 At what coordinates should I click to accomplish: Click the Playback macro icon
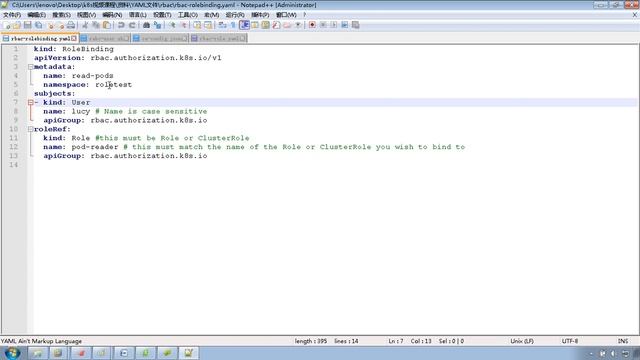(334, 25)
